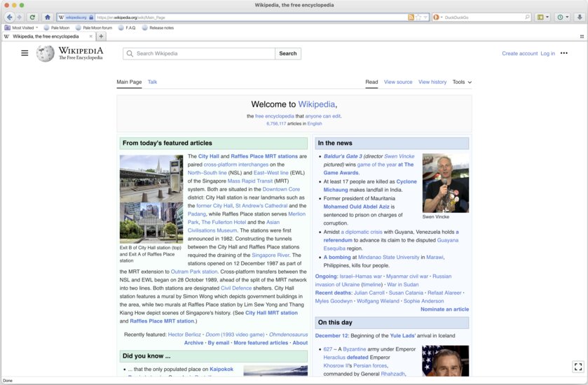This screenshot has width=588, height=385.
Task: Click the DuckDuckGo search input field
Action: [484, 17]
